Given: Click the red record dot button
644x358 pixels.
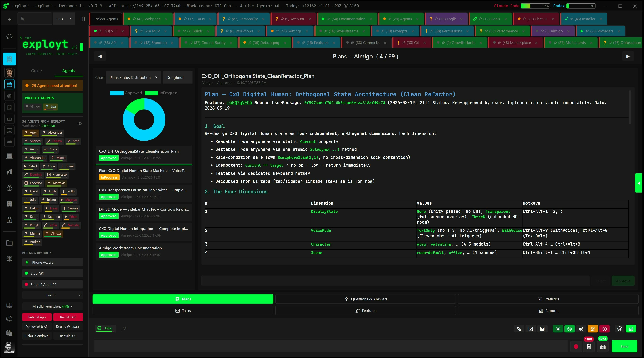Looking at the screenshot, I should pos(576,347).
